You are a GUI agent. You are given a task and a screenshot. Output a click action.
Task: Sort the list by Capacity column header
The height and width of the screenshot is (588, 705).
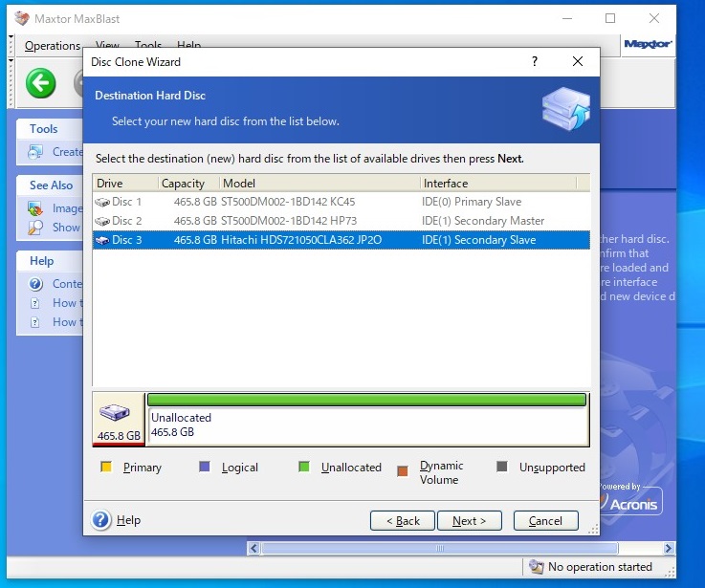[188, 183]
